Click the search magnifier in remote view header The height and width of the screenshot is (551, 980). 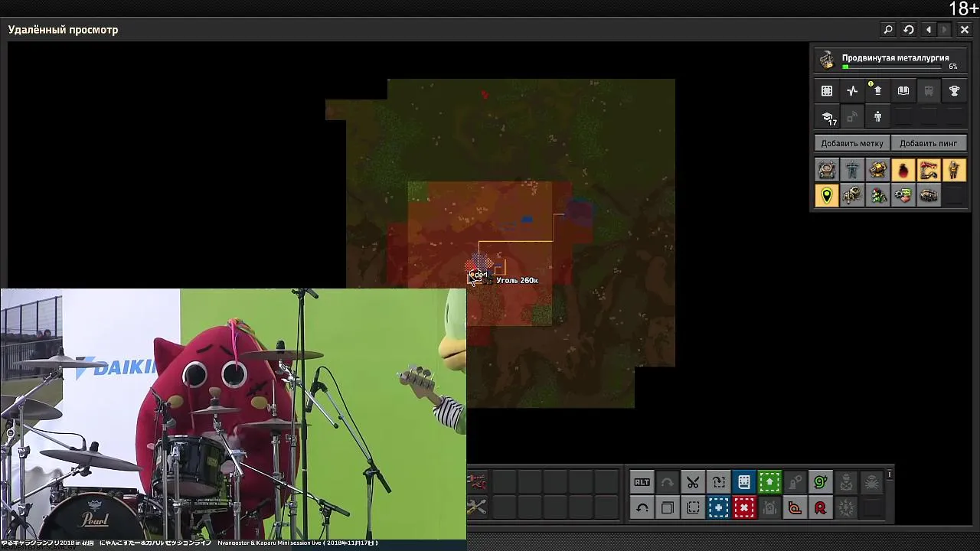tap(888, 30)
